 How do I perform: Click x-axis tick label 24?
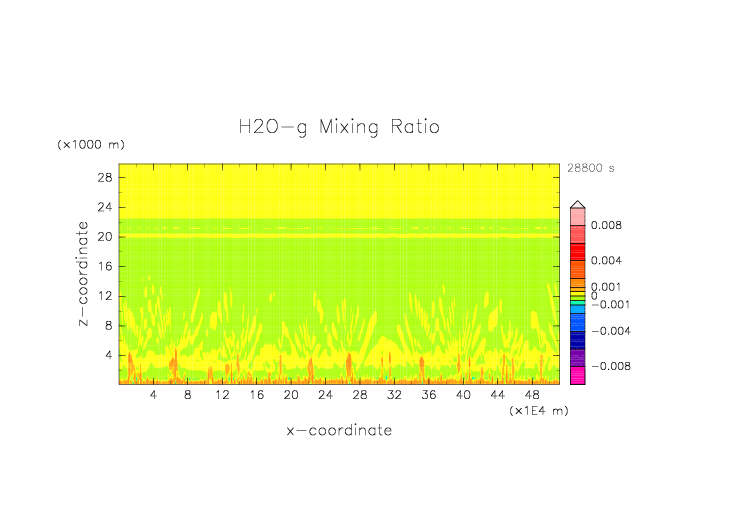(x=325, y=395)
